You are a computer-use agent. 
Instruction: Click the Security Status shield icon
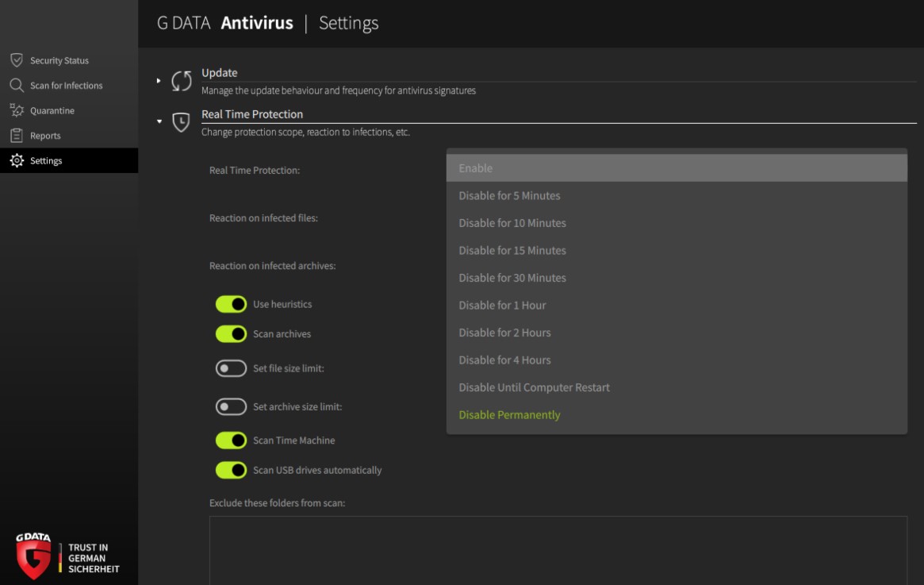[17, 60]
